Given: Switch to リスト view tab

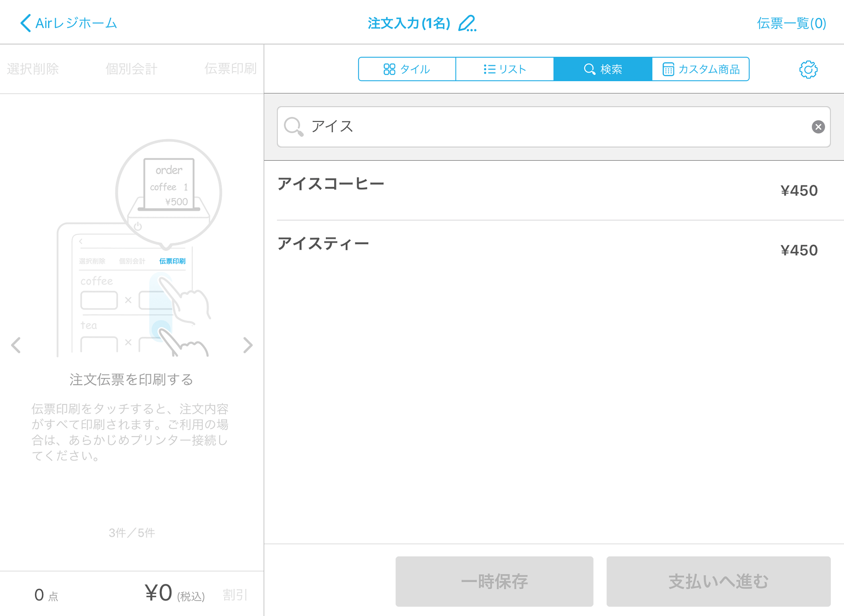Looking at the screenshot, I should 505,69.
